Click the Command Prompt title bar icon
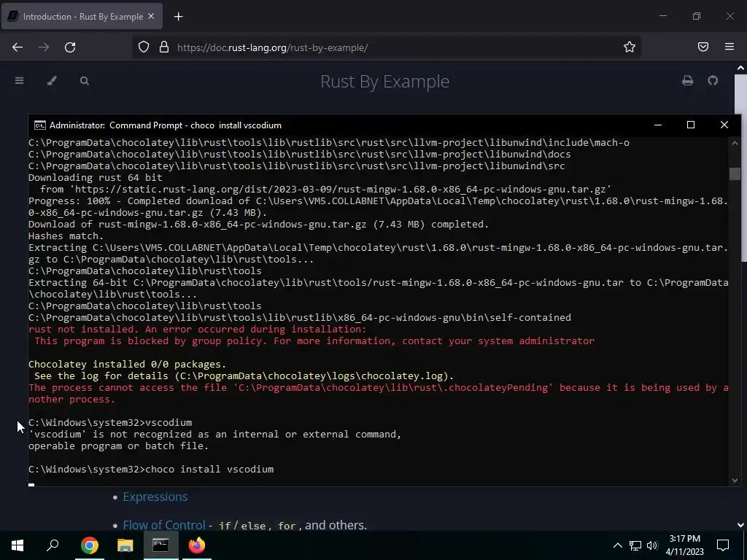The image size is (747, 560). tap(39, 125)
